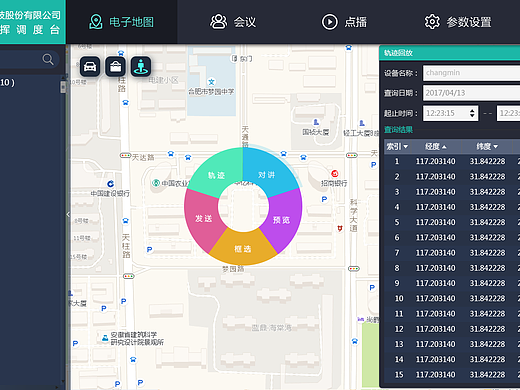The image size is (520, 390).
Task: Go to 参数设置 tab
Action: 458,22
